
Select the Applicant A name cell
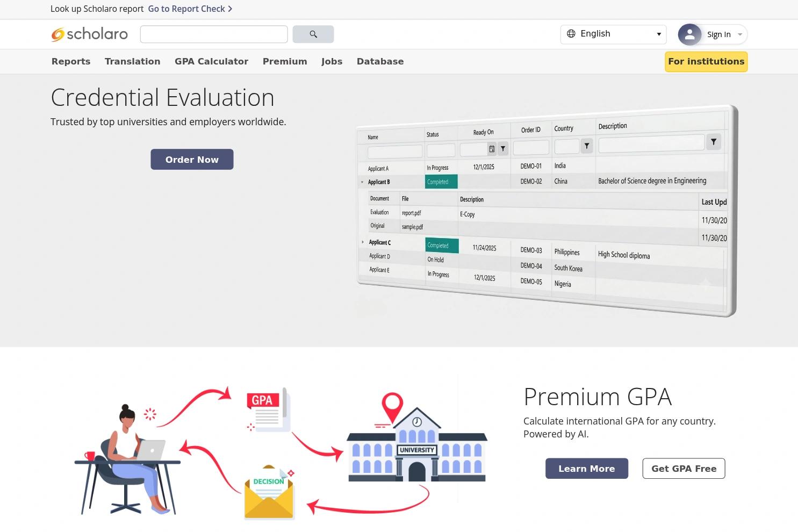pos(378,169)
